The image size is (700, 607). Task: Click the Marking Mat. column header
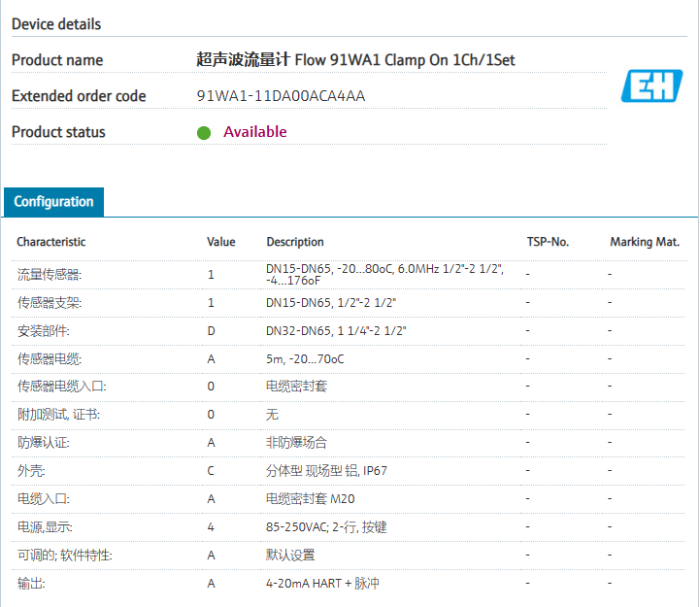point(645,242)
